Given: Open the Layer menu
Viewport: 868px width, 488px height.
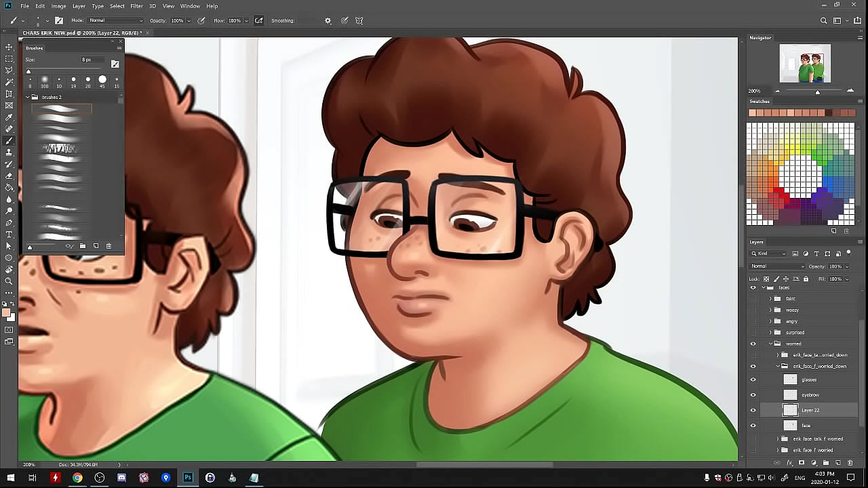Looking at the screenshot, I should [x=79, y=6].
